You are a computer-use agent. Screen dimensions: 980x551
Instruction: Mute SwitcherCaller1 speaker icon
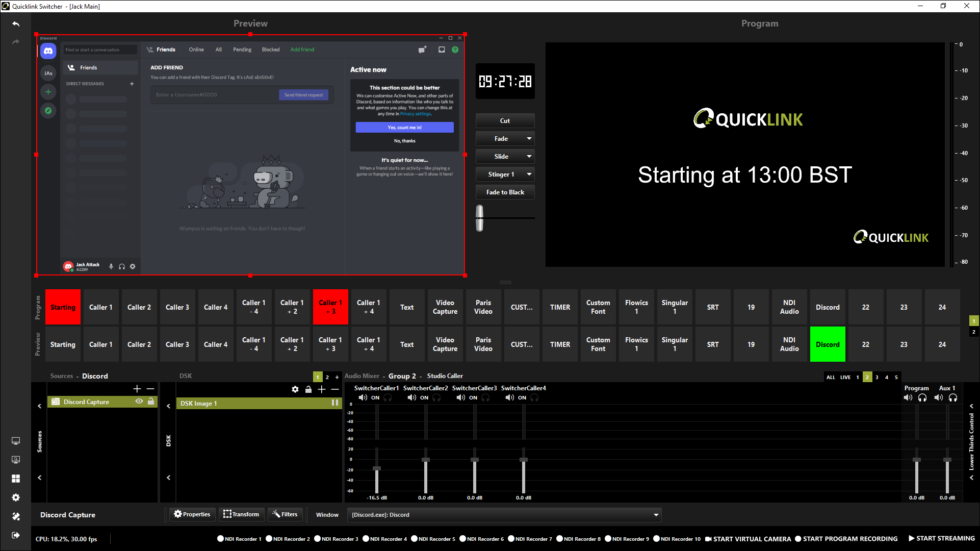363,397
